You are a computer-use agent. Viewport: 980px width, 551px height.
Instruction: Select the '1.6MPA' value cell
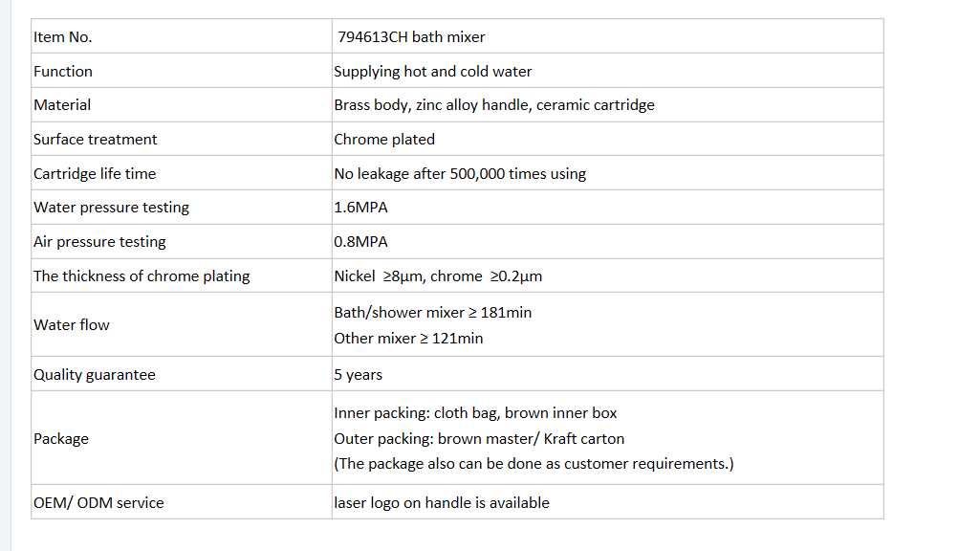(x=360, y=208)
